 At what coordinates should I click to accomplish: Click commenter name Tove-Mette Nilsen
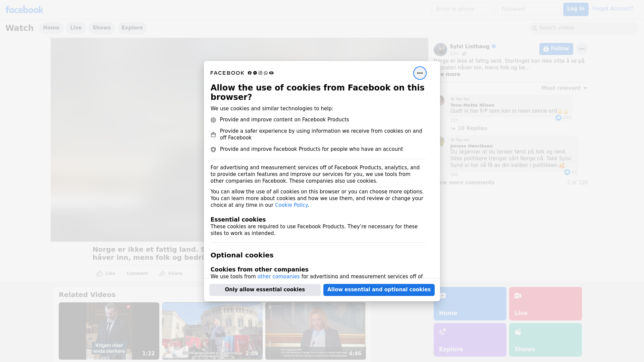click(x=472, y=105)
